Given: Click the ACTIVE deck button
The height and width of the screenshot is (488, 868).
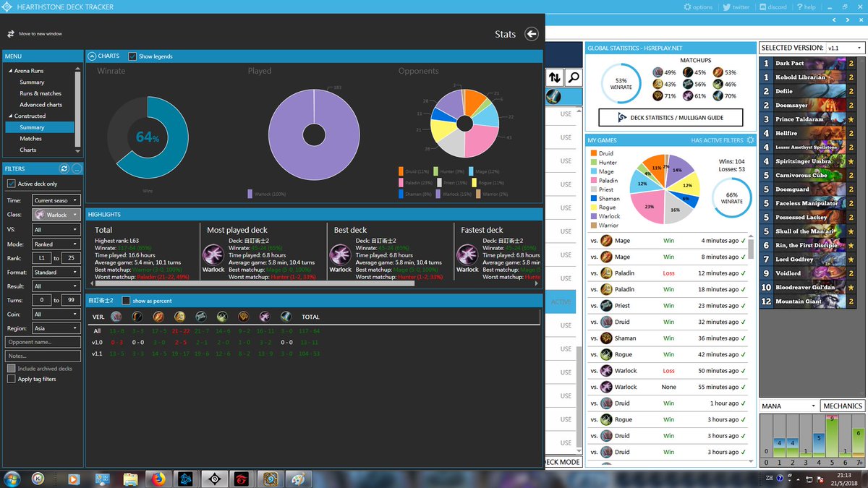Looking at the screenshot, I should click(x=561, y=302).
